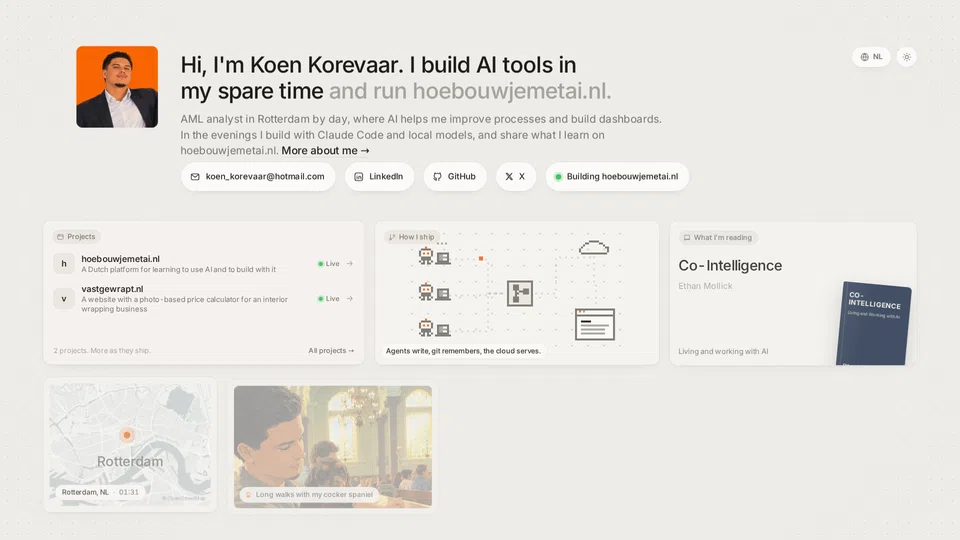This screenshot has width=960, height=540.
Task: Open the Building hoebouwjemetai.nl status pill
Action: click(x=617, y=176)
